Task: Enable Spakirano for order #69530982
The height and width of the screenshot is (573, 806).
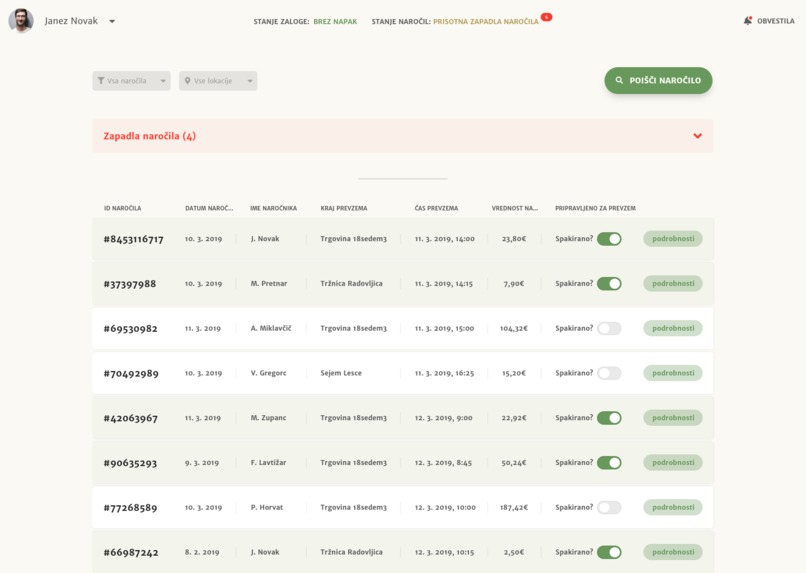Action: 609,328
